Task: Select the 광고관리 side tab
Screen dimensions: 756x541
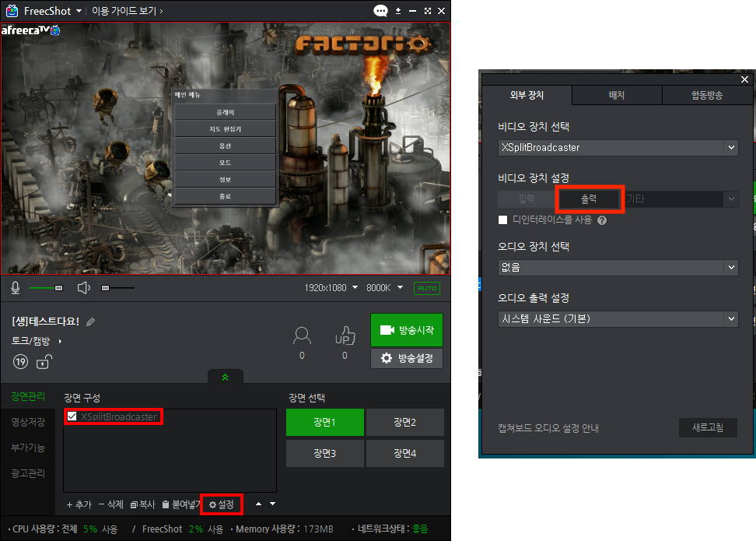Action: click(x=28, y=473)
